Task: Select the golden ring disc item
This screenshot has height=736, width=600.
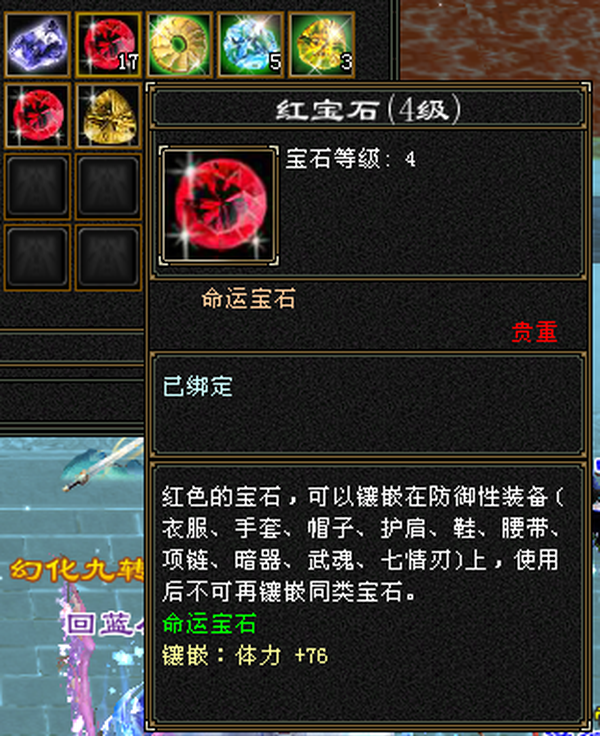Action: 179,45
